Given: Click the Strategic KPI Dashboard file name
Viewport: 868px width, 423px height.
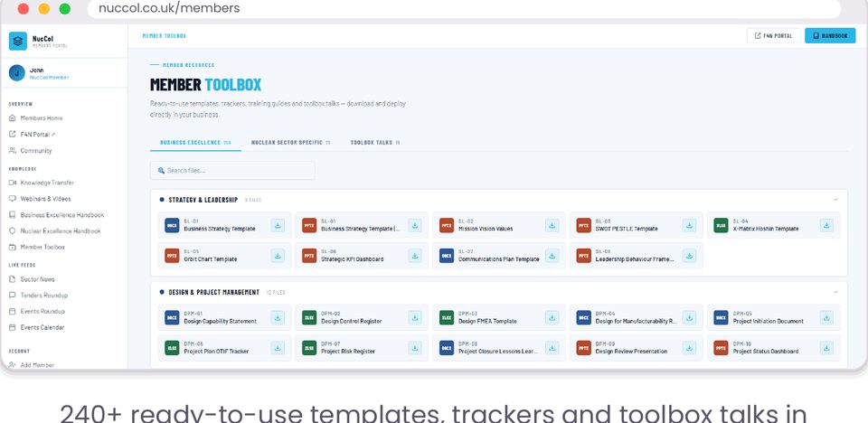Looking at the screenshot, I should [352, 259].
